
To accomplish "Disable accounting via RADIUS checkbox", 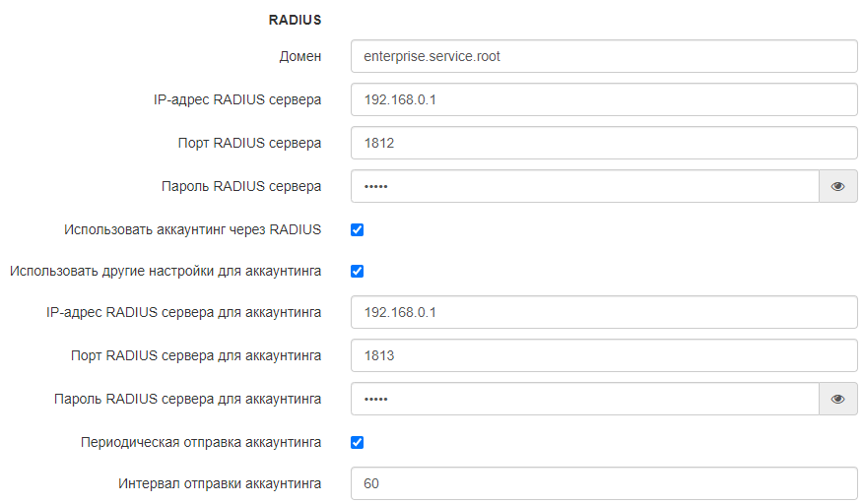I will (x=358, y=229).
